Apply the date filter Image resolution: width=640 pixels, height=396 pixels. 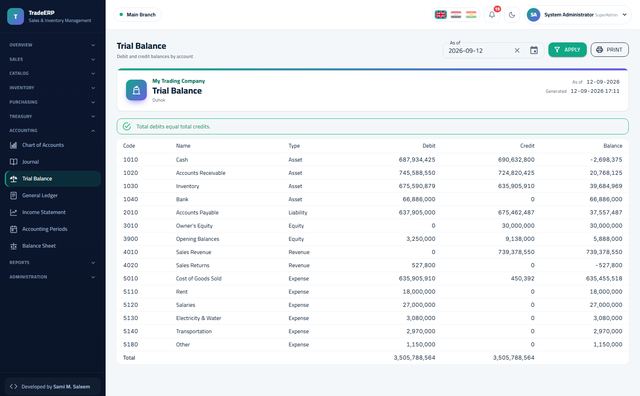click(567, 50)
